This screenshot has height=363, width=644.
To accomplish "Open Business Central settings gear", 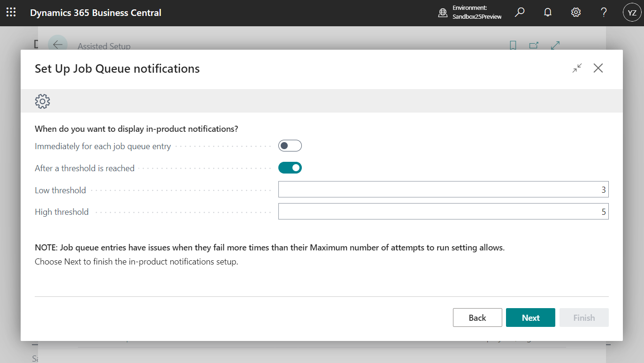I will (x=575, y=12).
